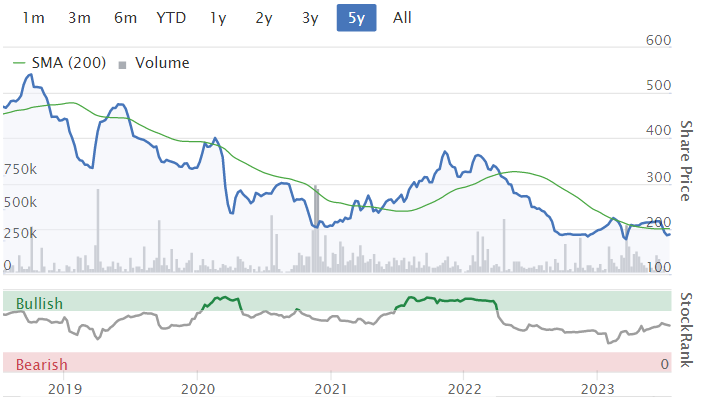Click the 750k volume axis label

click(x=21, y=169)
